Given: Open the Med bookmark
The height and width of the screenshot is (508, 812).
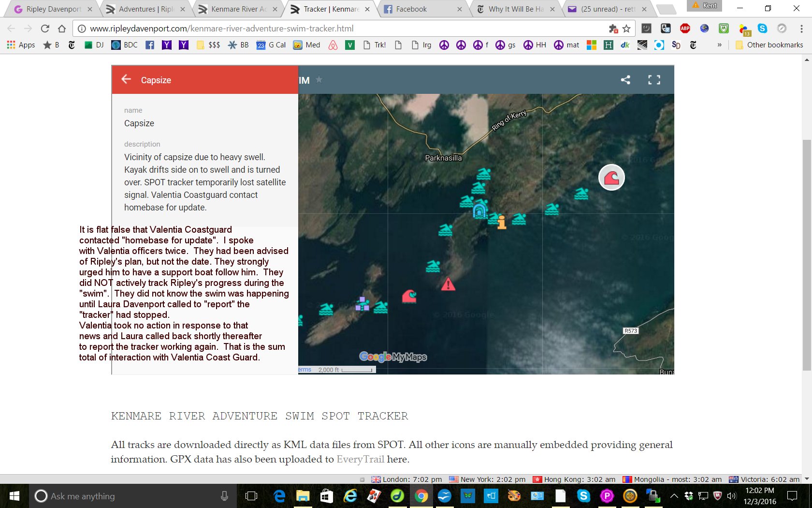Looking at the screenshot, I should tap(306, 45).
